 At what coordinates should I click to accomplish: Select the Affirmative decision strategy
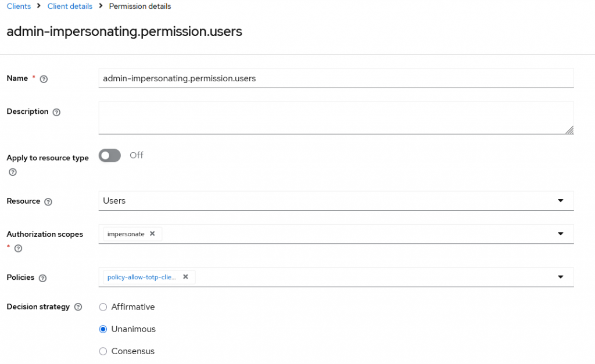click(103, 307)
